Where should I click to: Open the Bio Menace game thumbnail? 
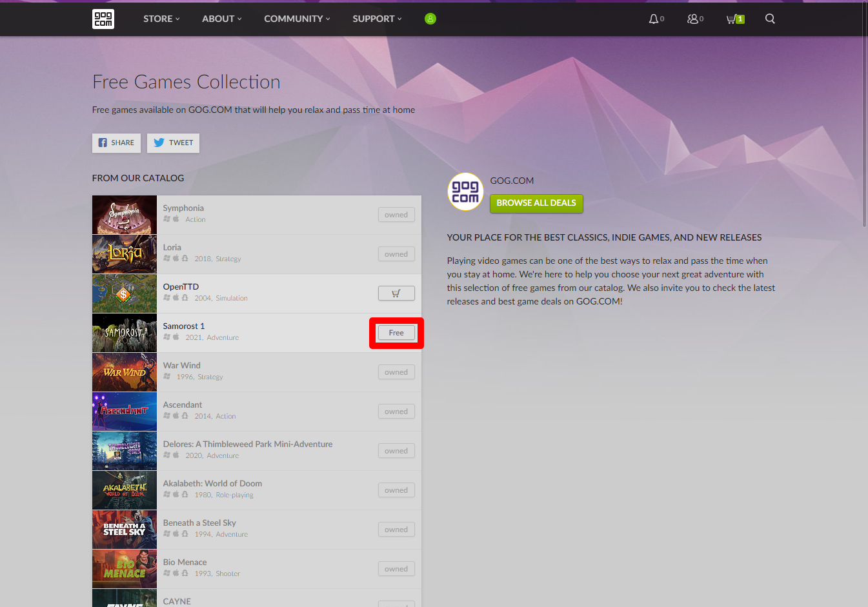click(x=125, y=569)
